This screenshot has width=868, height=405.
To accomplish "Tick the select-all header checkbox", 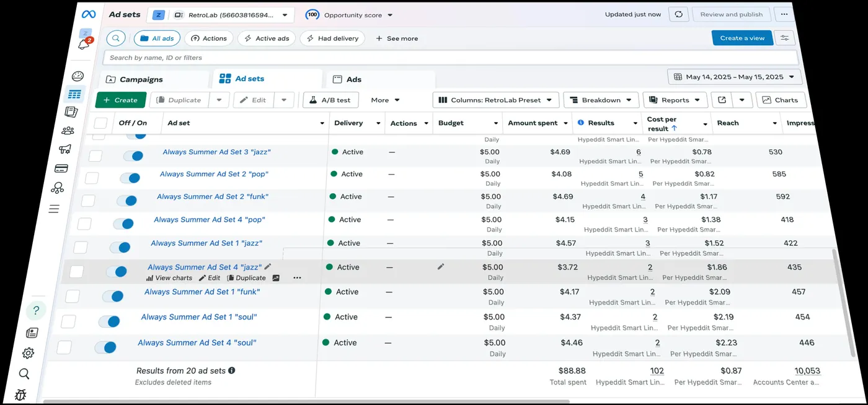I will [x=100, y=123].
